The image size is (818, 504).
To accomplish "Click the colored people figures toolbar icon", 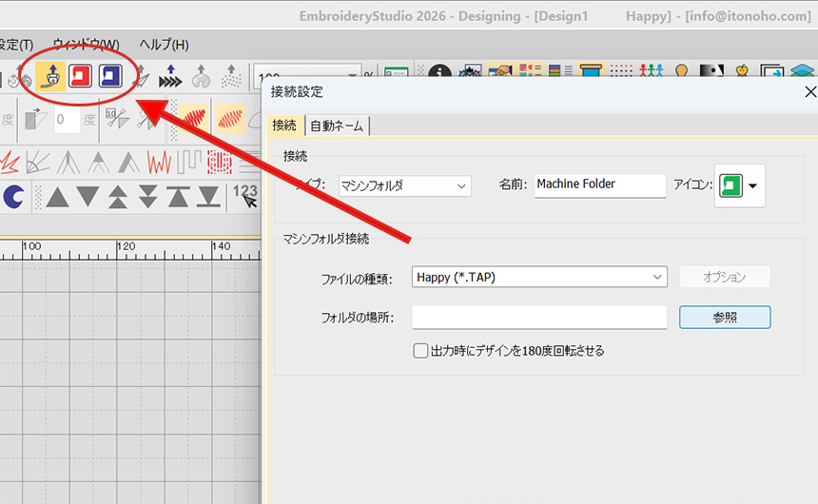I will click(x=652, y=71).
